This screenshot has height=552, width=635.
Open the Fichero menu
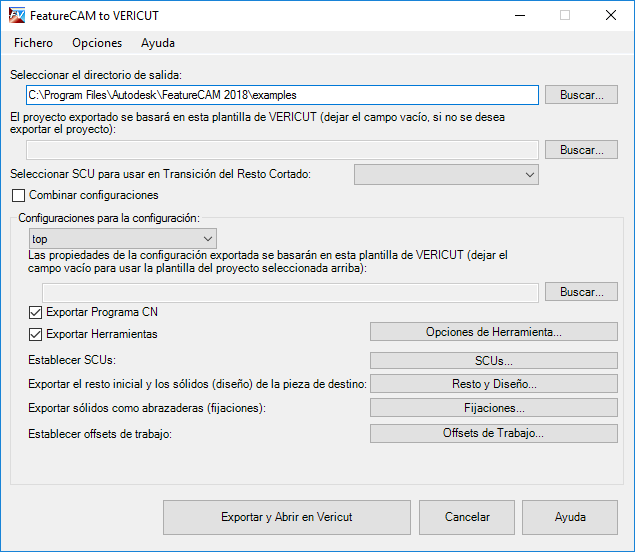point(33,43)
